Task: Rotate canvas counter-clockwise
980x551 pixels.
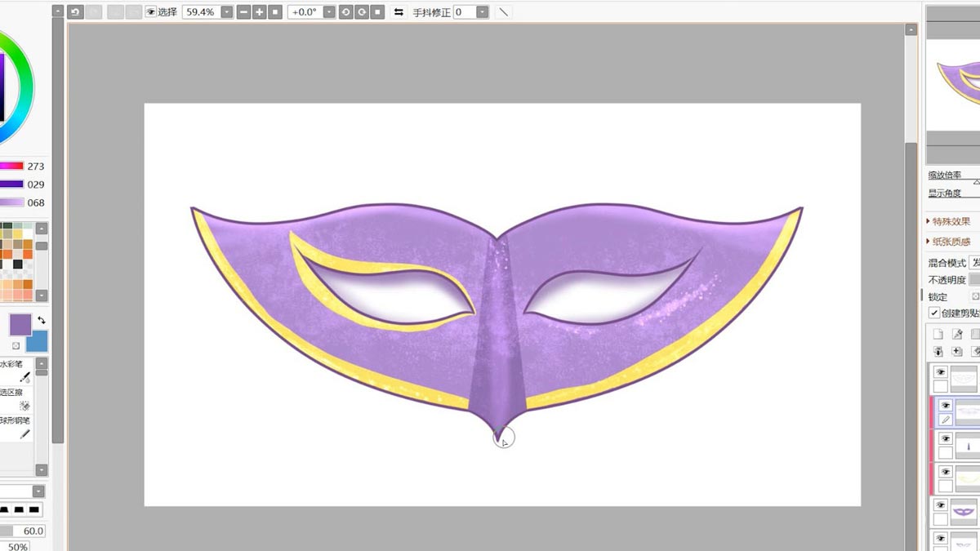Action: 345,12
